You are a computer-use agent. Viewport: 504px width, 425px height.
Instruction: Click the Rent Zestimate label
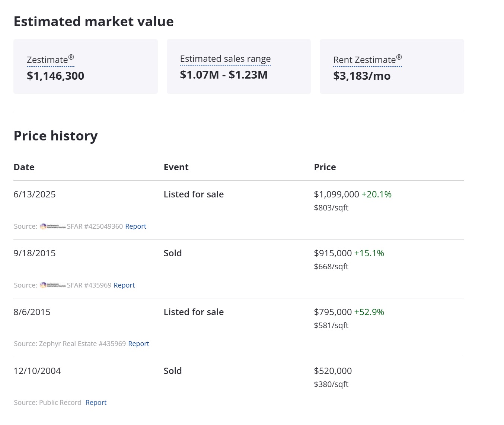pyautogui.click(x=367, y=60)
